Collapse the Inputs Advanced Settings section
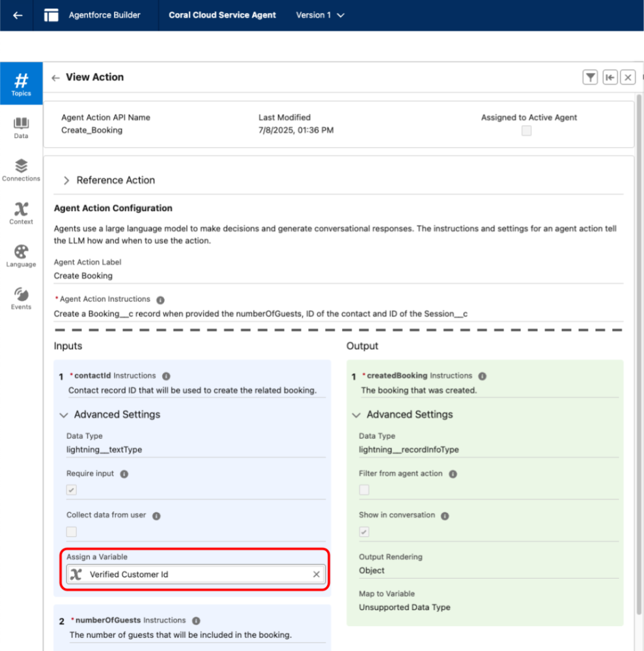The width and height of the screenshot is (644, 651). [64, 415]
